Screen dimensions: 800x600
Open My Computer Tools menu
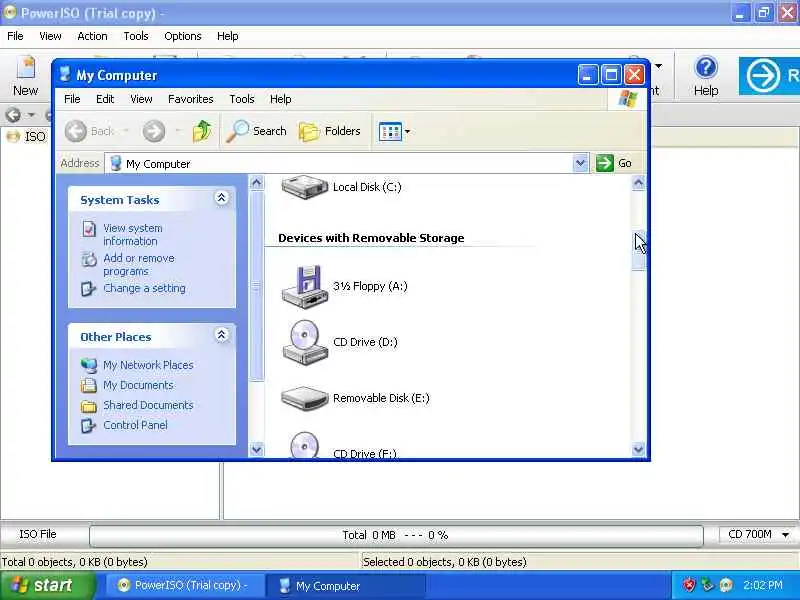(x=242, y=99)
